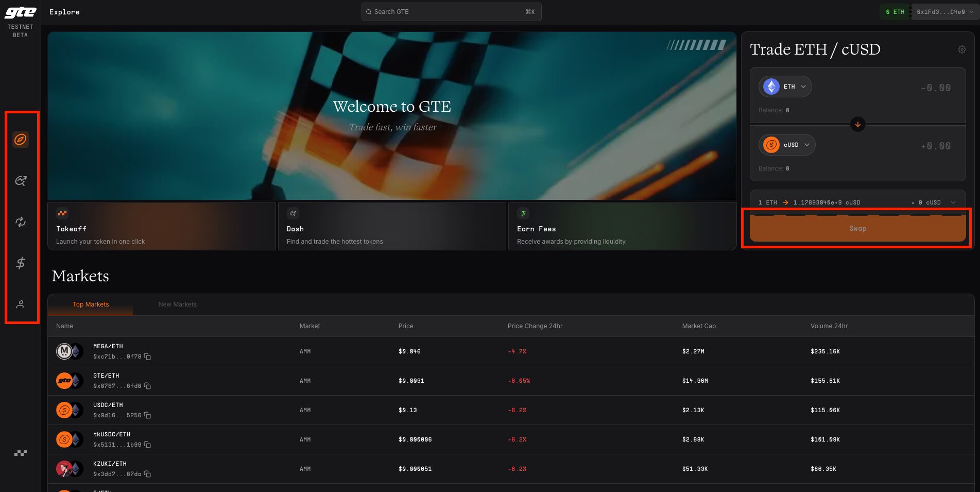Viewport: 980px width, 492px height.
Task: Sort by Price column header
Action: click(x=406, y=326)
